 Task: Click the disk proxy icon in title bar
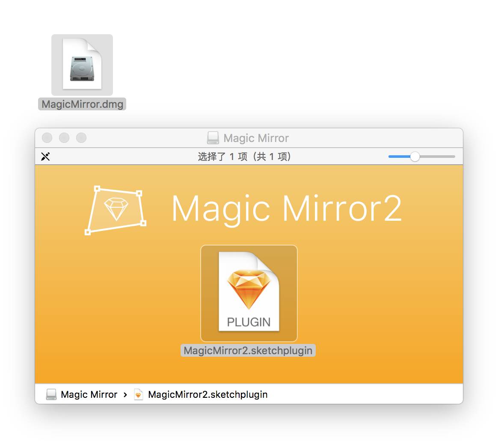click(x=213, y=138)
